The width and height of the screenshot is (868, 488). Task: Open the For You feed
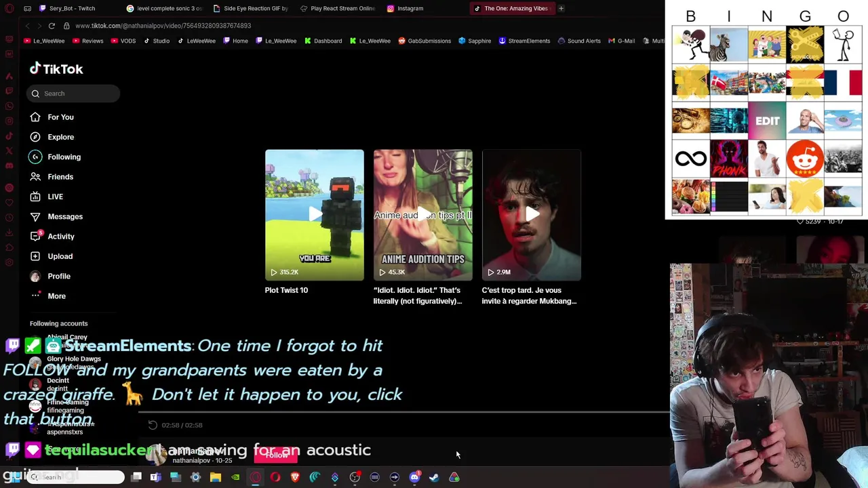click(x=52, y=117)
